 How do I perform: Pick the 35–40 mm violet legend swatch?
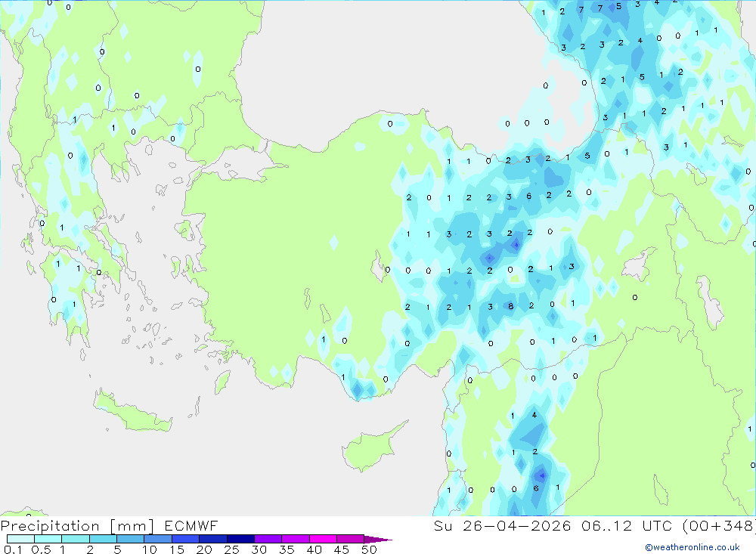point(295,539)
